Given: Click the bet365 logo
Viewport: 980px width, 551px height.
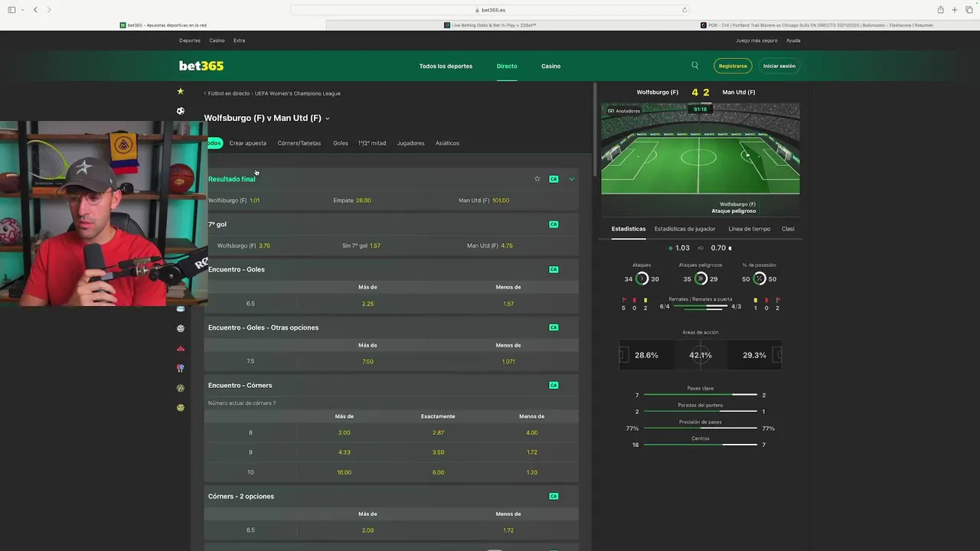Looking at the screenshot, I should (201, 66).
